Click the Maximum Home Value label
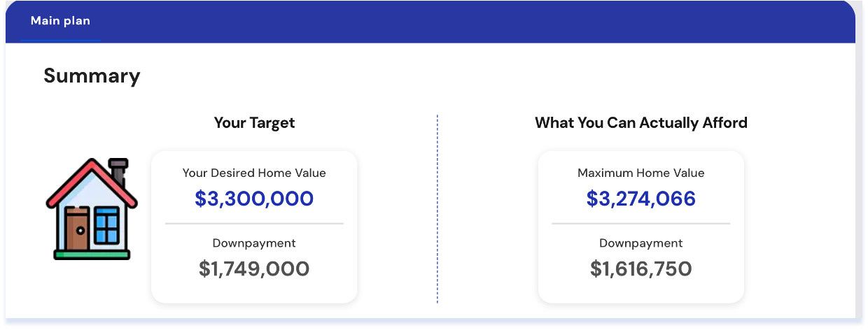 point(640,173)
